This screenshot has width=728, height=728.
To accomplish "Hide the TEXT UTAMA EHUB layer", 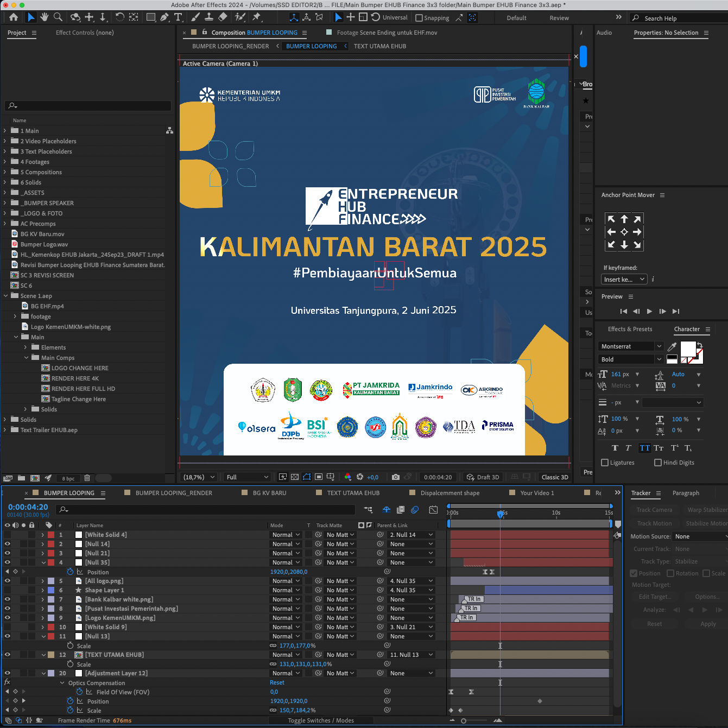I will click(7, 655).
